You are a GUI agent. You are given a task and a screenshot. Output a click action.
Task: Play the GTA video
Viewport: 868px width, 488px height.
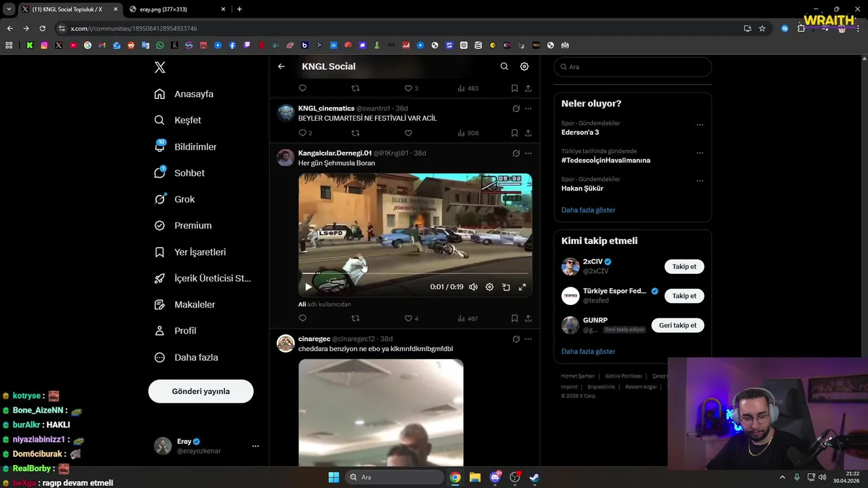click(x=309, y=287)
